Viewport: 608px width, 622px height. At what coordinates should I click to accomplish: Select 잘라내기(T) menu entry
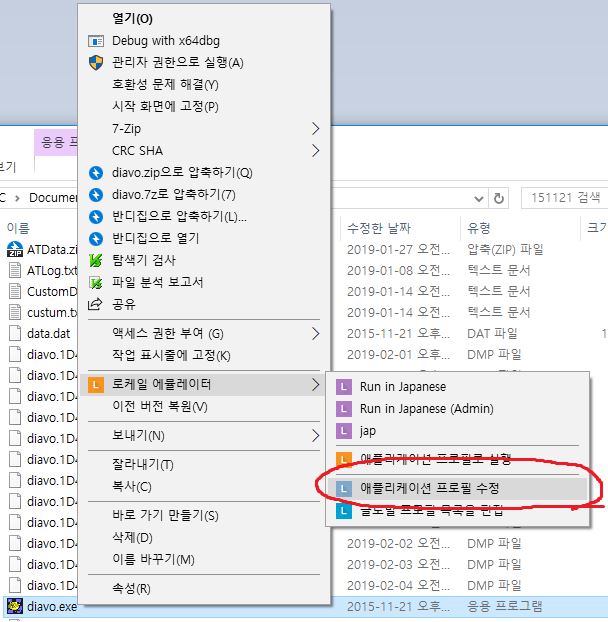tap(205, 465)
